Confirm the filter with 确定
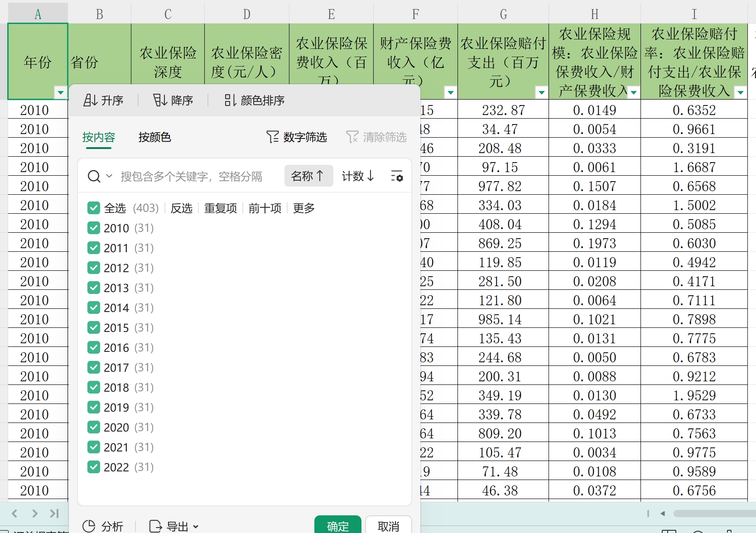The width and height of the screenshot is (756, 533). [338, 525]
